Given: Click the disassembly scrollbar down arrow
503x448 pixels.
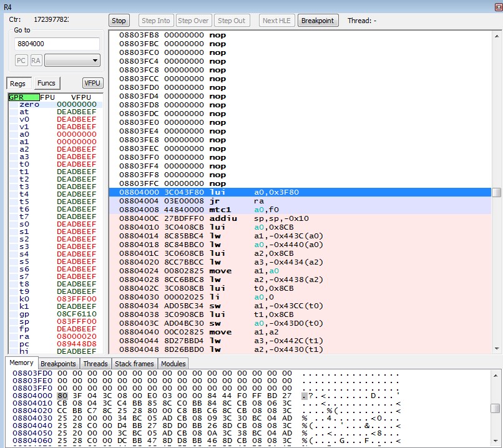Looking at the screenshot, I should pos(496,349).
